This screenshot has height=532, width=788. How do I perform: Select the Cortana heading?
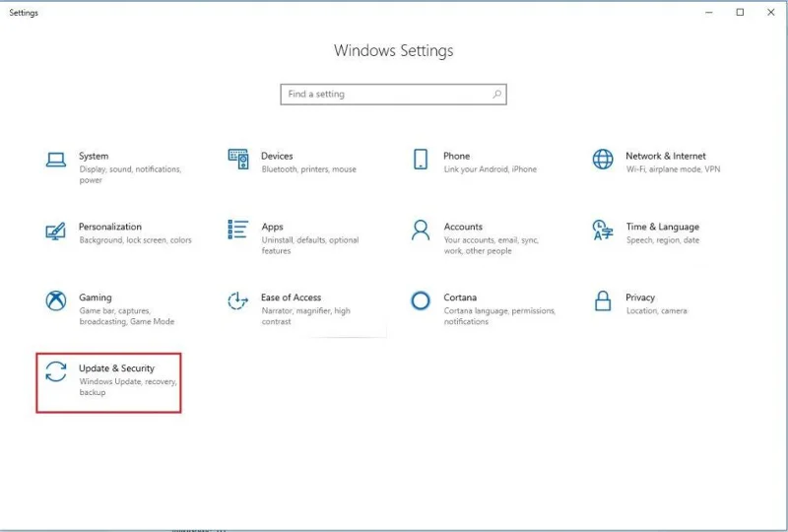[460, 298]
